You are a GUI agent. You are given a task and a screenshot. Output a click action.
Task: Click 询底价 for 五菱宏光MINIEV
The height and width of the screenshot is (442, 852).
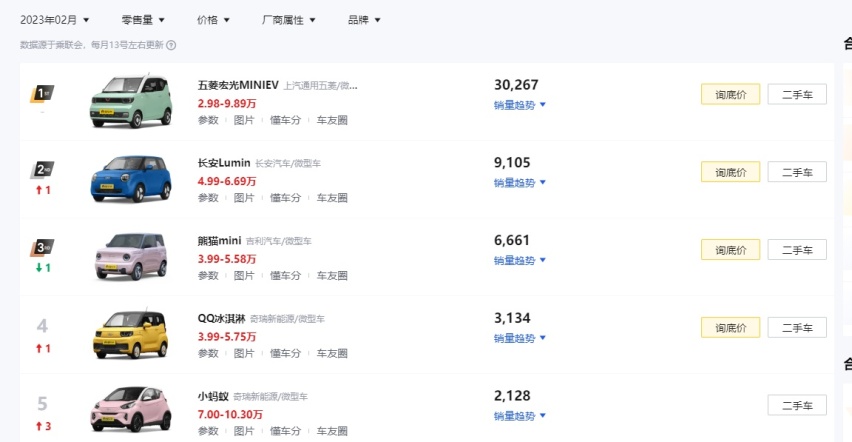730,95
